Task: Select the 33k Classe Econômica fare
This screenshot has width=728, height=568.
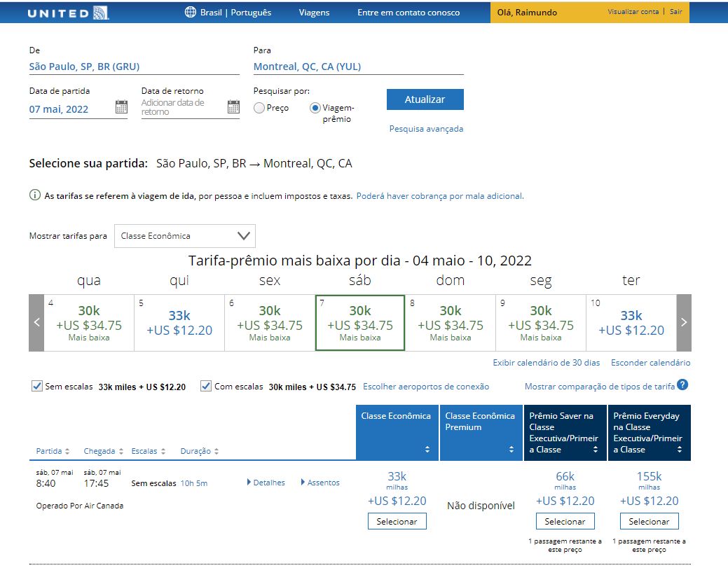Action: point(397,521)
